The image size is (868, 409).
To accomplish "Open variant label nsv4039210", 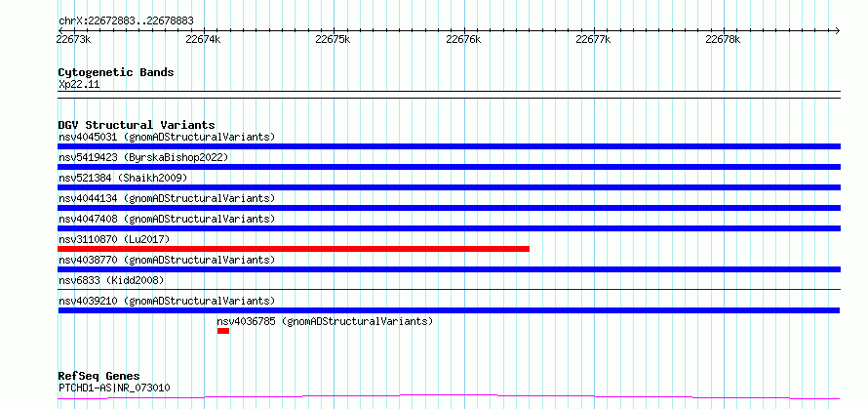I will 167,301.
